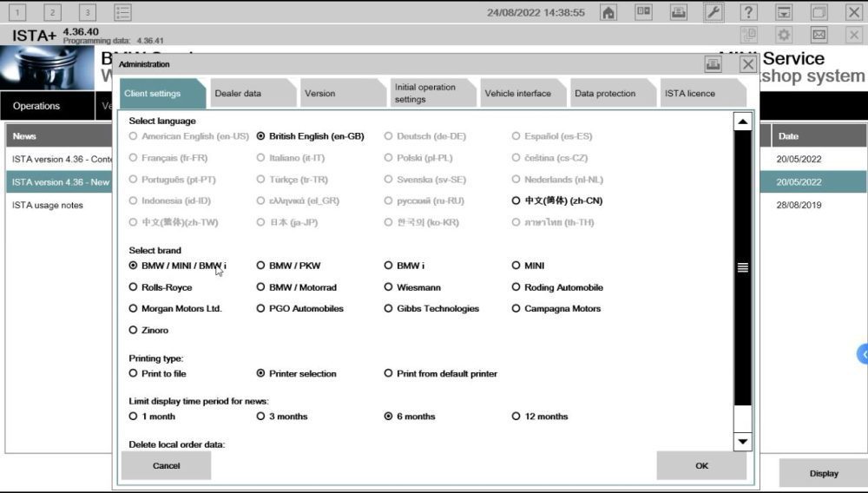This screenshot has width=868, height=493.
Task: Choose Printer selection option
Action: pos(297,373)
